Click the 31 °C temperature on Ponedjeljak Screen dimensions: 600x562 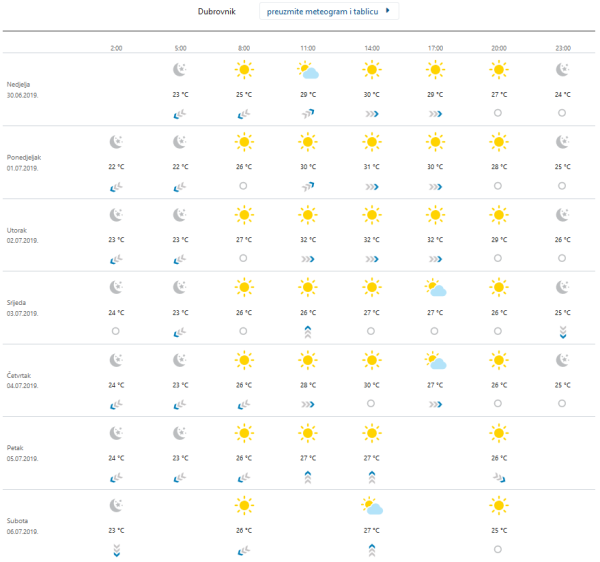click(372, 167)
